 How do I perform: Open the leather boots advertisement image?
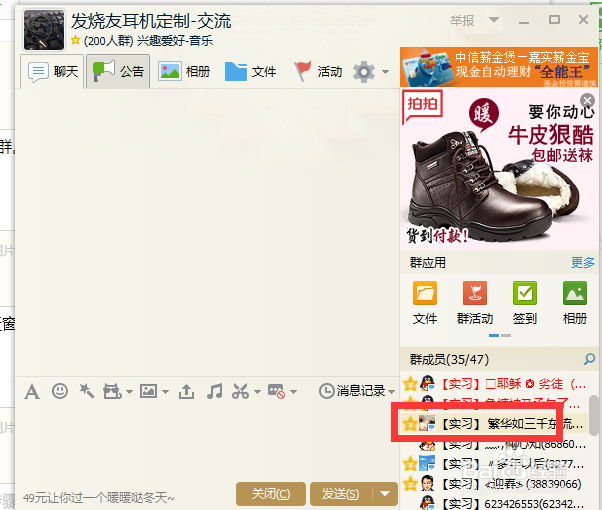(499, 169)
